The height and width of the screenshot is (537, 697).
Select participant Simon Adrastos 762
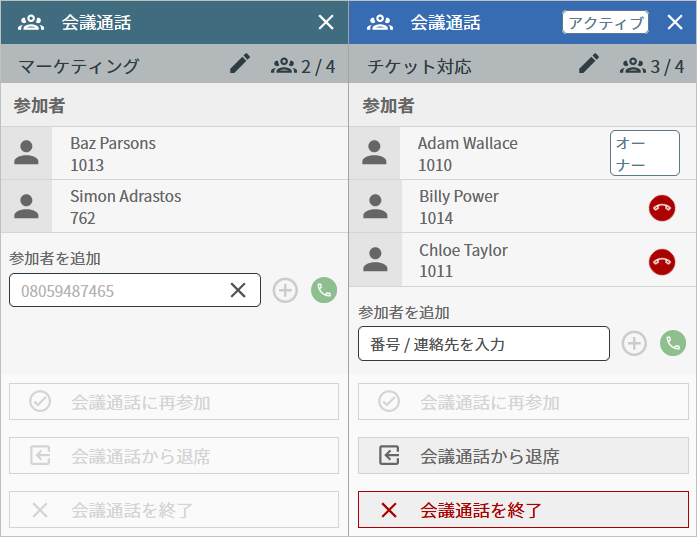click(x=174, y=206)
